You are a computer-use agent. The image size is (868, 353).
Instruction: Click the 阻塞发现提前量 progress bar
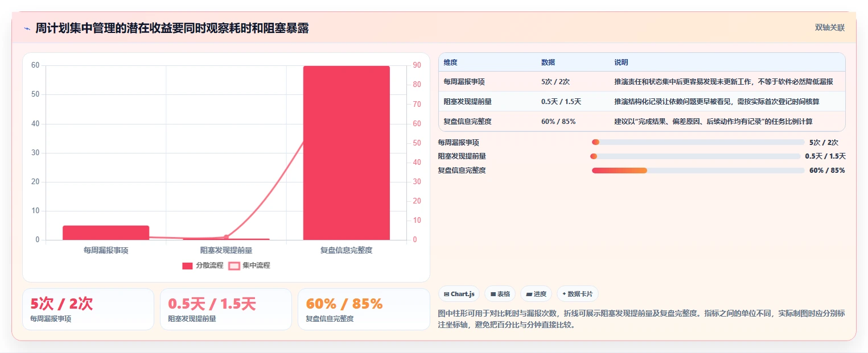(x=696, y=156)
